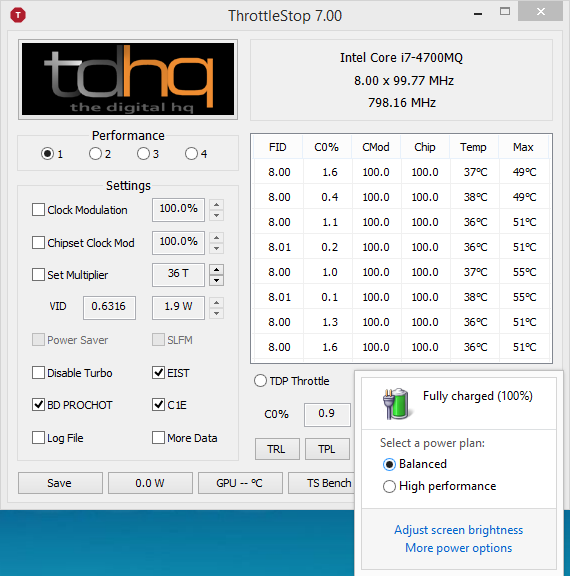Click the 0.0 W button

pos(150,483)
